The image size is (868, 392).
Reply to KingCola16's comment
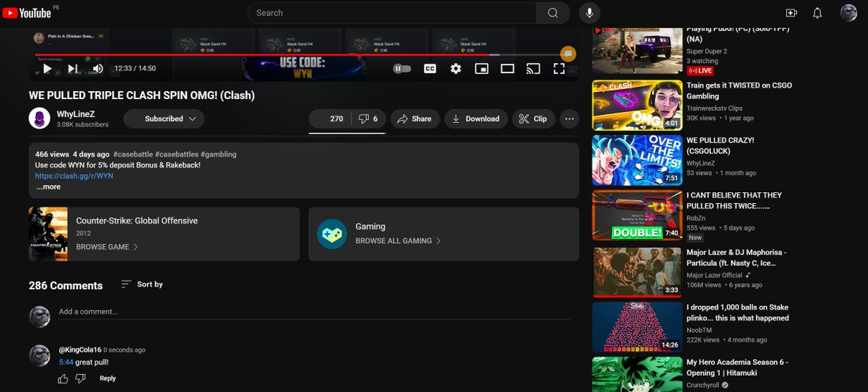tap(108, 378)
